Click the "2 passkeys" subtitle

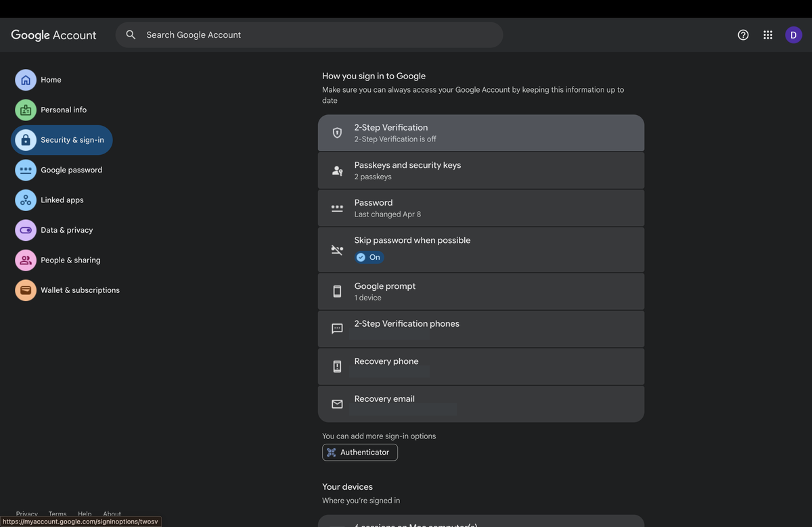(x=373, y=177)
